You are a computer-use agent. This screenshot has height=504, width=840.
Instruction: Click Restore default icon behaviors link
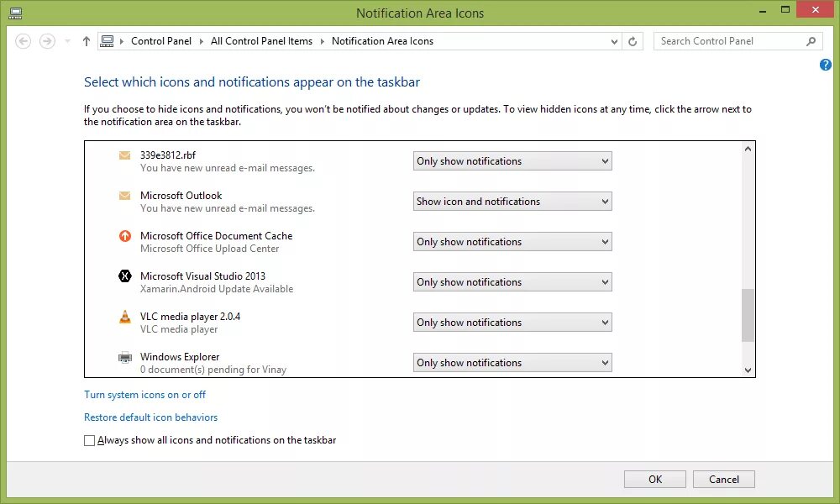(x=150, y=417)
